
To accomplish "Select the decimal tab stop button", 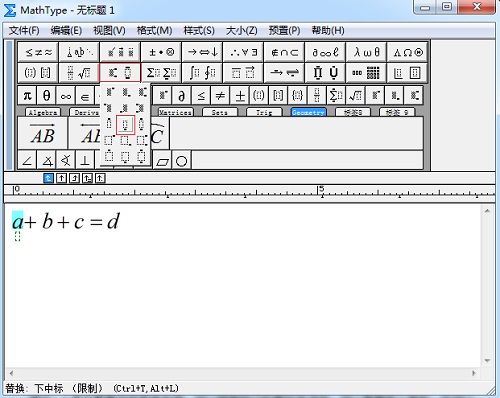I will (x=100, y=178).
